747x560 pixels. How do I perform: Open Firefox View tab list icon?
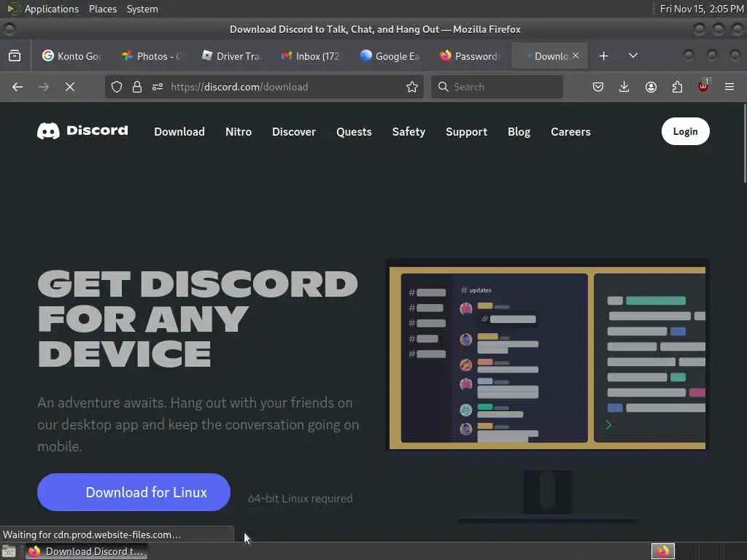15,55
